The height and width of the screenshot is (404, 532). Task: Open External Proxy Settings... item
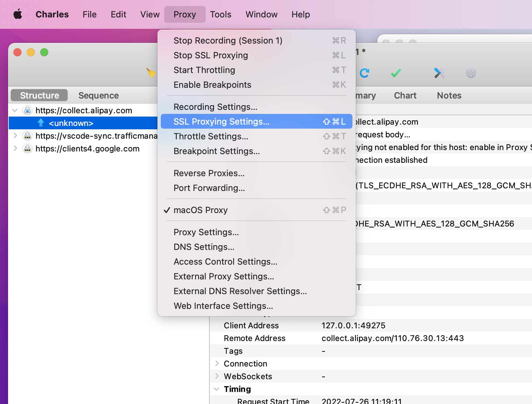coord(257,276)
